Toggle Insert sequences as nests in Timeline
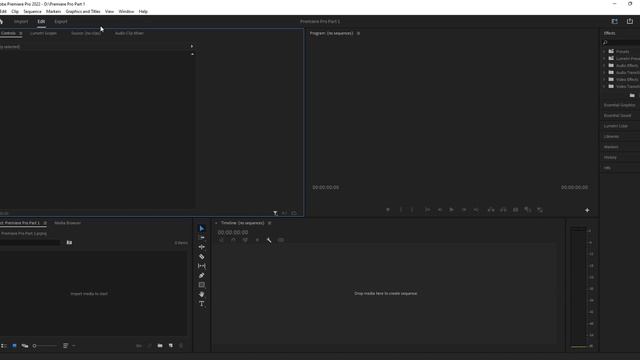This screenshot has height=360, width=640. [221, 240]
